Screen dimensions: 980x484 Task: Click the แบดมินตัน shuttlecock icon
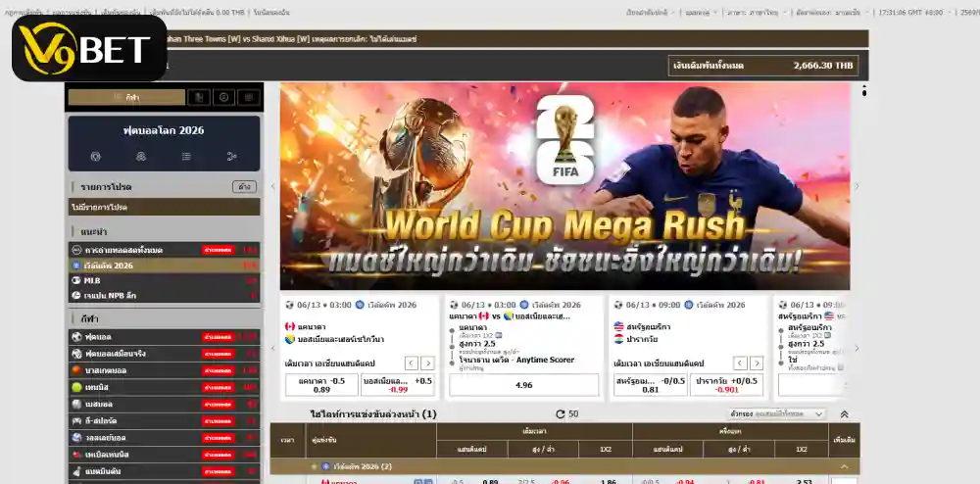tap(76, 471)
